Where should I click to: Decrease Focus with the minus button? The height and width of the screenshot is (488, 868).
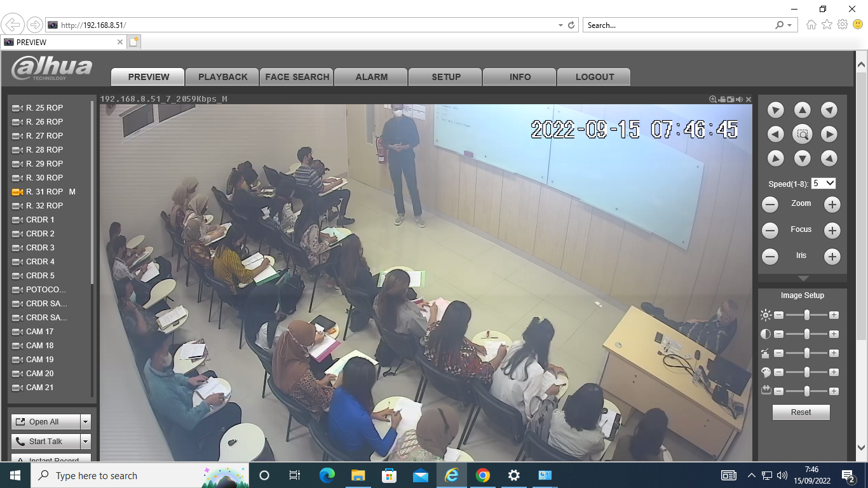point(770,231)
